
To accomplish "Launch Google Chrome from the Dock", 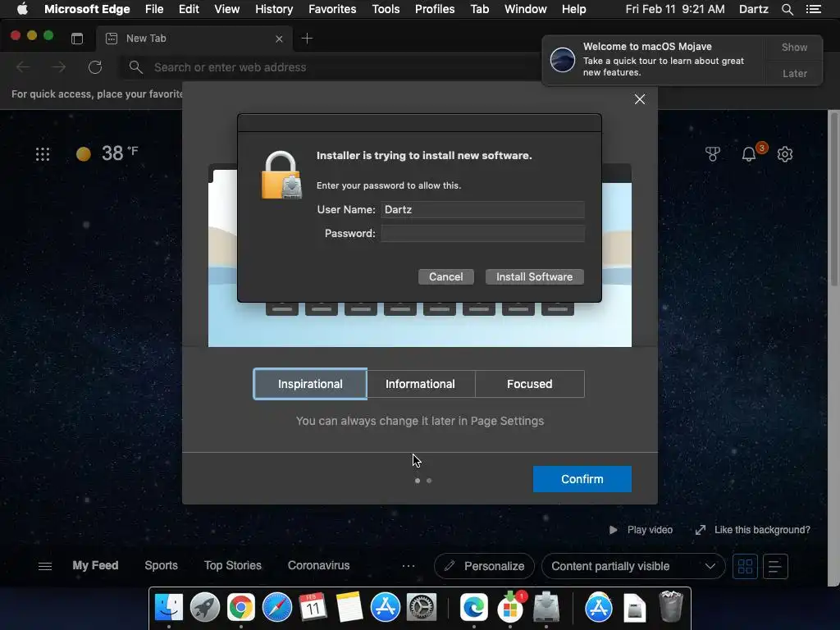I will pos(241,608).
